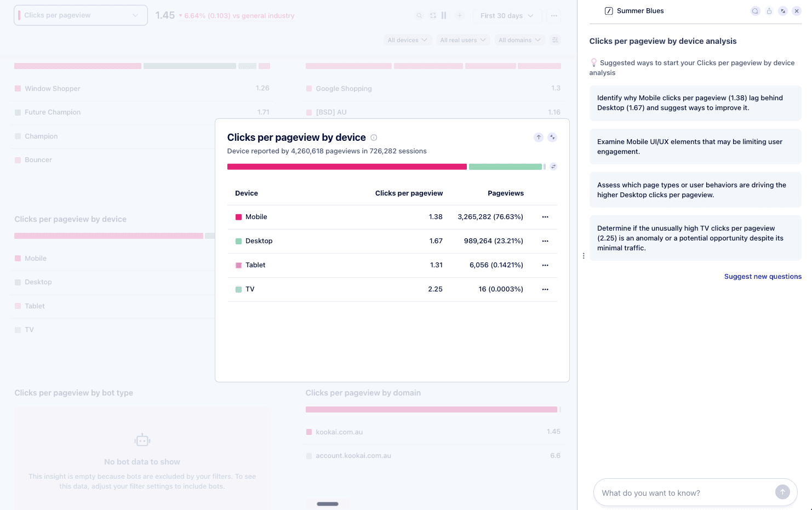Open the three-dot more options menu in top toolbar
Image resolution: width=812 pixels, height=510 pixels.
point(554,16)
